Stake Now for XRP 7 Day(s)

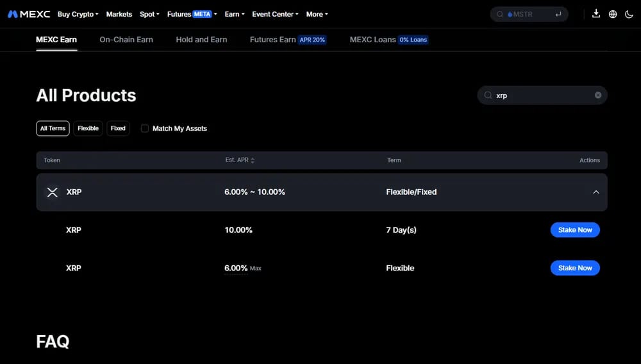pyautogui.click(x=575, y=230)
